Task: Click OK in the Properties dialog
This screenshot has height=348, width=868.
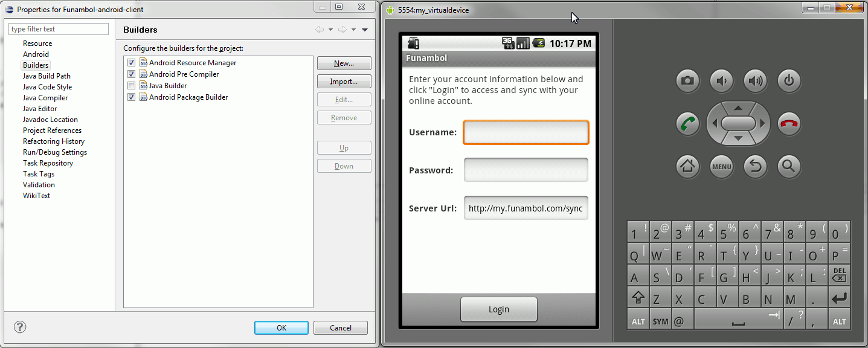Action: pyautogui.click(x=281, y=327)
